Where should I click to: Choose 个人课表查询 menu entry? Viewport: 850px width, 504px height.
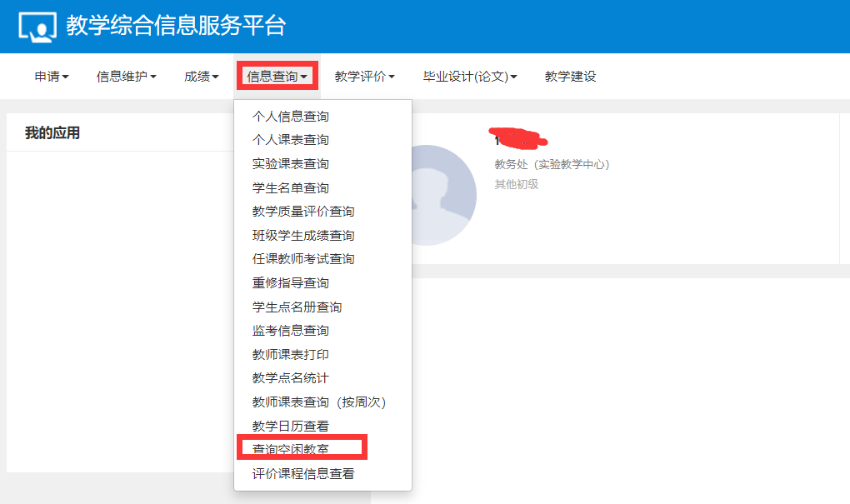coord(291,140)
